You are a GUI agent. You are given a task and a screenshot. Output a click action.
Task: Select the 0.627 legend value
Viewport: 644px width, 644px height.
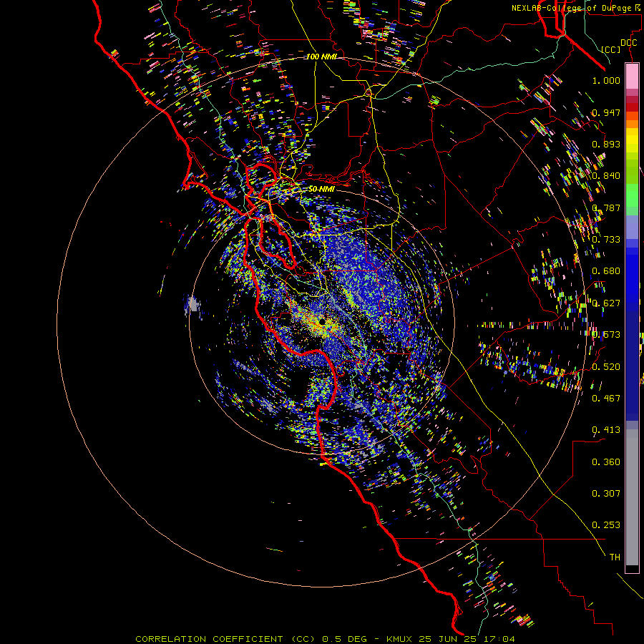[606, 303]
